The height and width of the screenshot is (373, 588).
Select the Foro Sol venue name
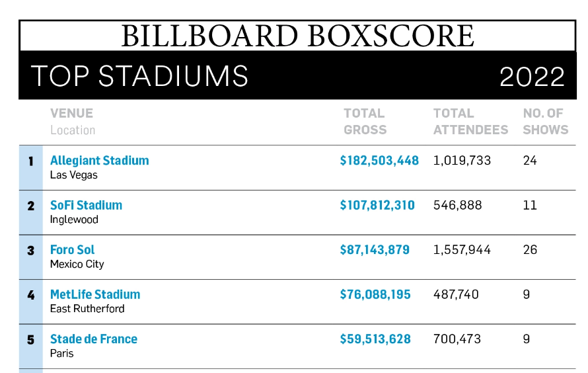(x=72, y=250)
